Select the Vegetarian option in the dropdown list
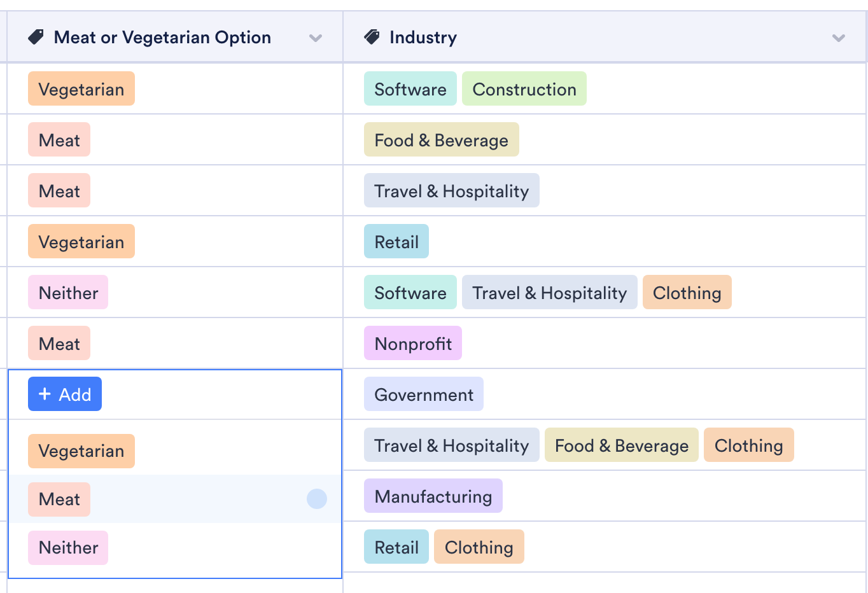 81,451
